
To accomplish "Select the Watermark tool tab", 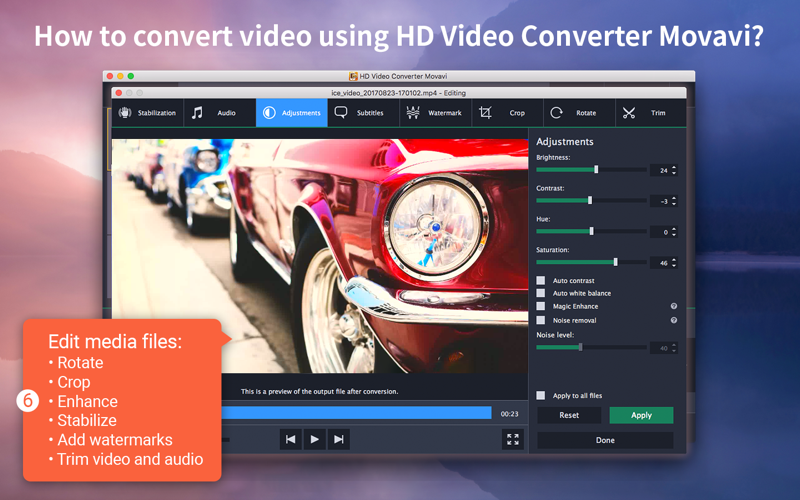I will point(433,113).
